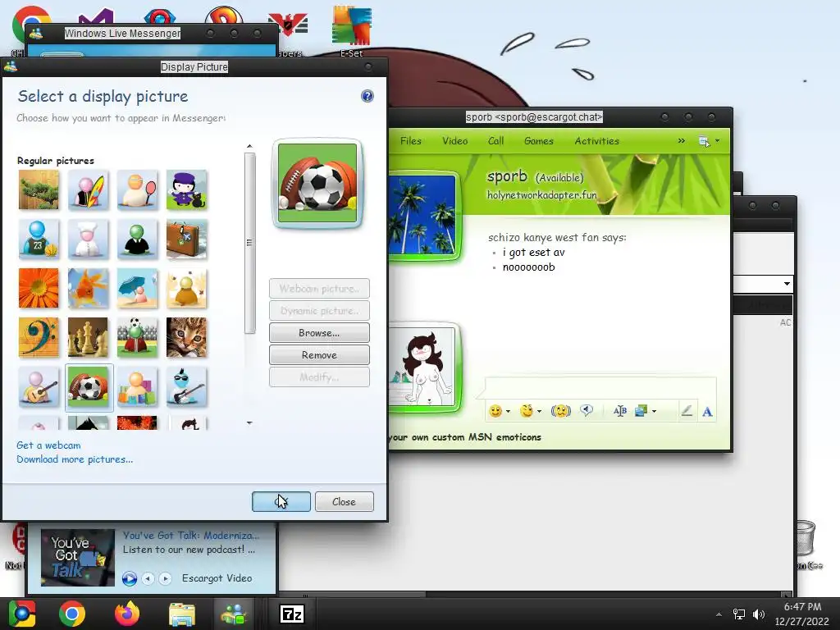The image size is (840, 630).
Task: Pick the green buddy in black suit picture
Action: pos(137,239)
